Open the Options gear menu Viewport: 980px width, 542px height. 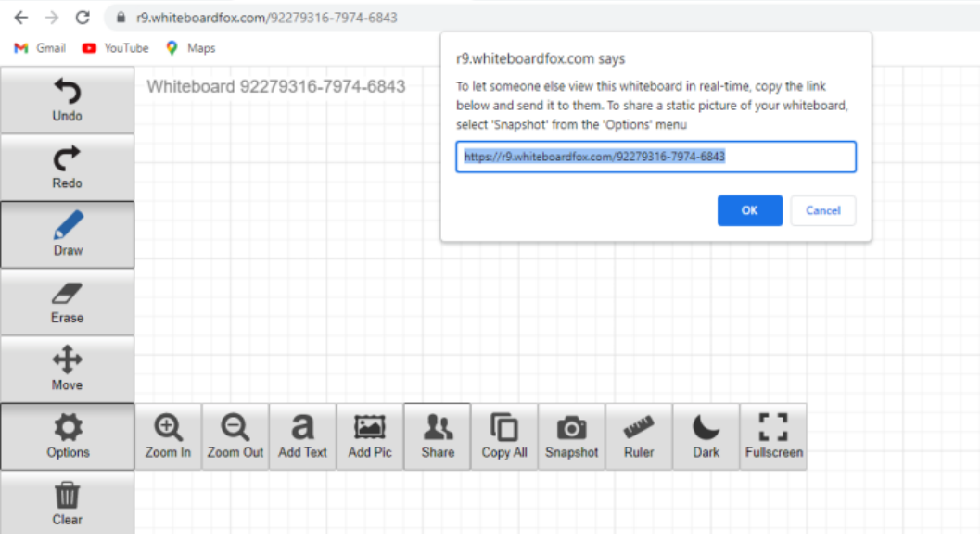[68, 436]
